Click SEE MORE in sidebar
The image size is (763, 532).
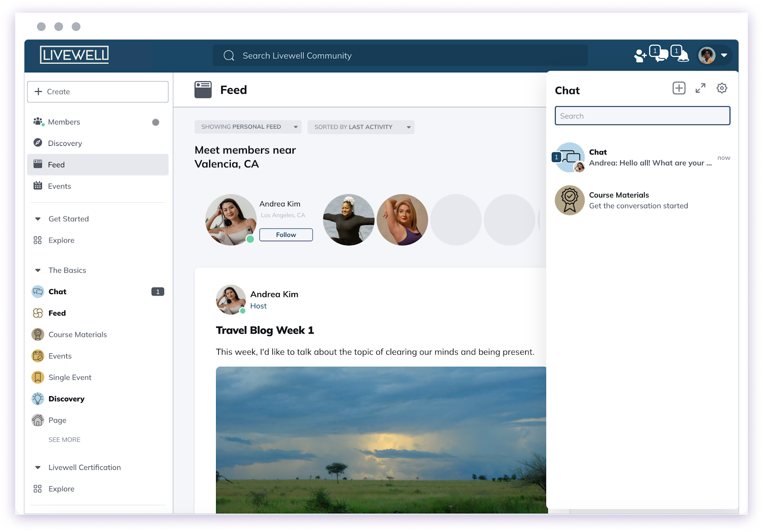(x=64, y=440)
